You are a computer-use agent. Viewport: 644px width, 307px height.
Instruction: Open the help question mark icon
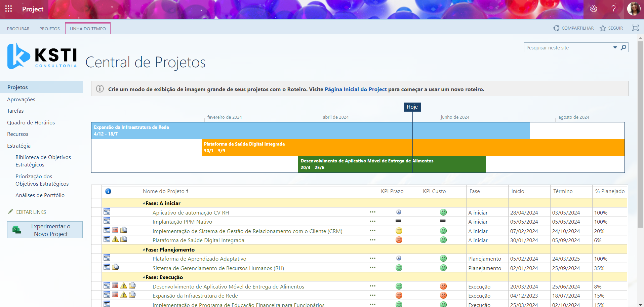613,9
